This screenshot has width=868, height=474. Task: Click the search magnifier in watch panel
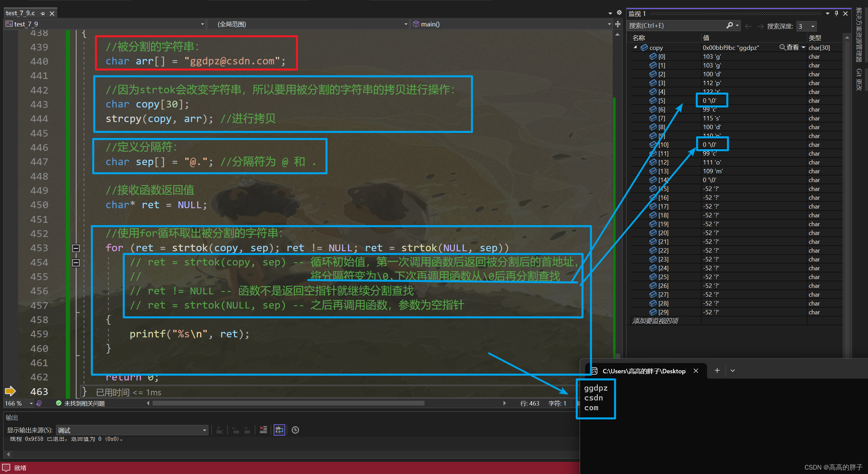coord(730,25)
